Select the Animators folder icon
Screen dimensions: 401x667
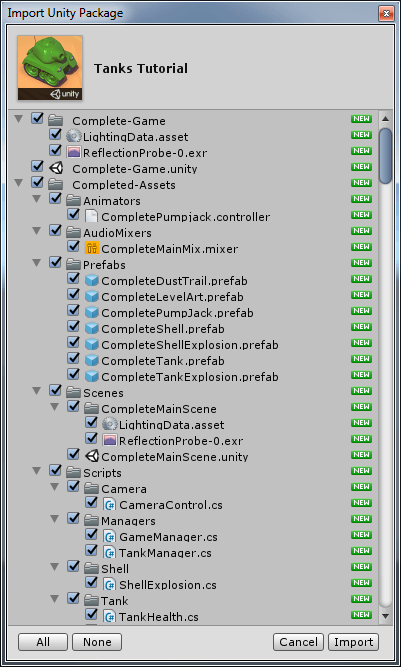[74, 200]
